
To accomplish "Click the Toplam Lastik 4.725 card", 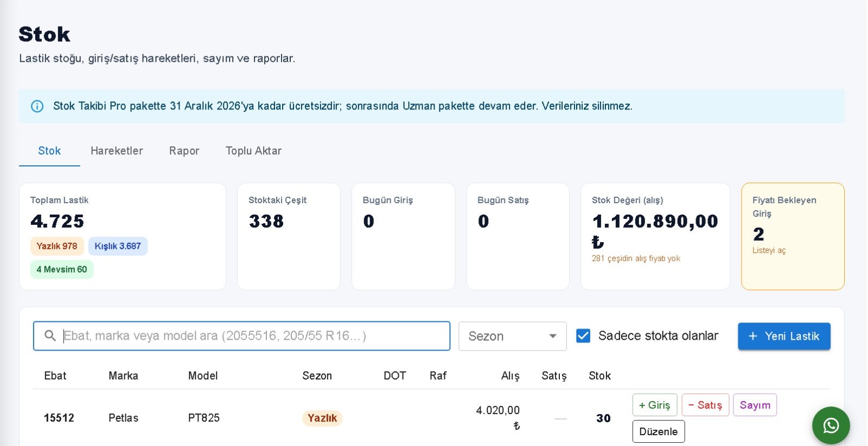I will (x=123, y=236).
